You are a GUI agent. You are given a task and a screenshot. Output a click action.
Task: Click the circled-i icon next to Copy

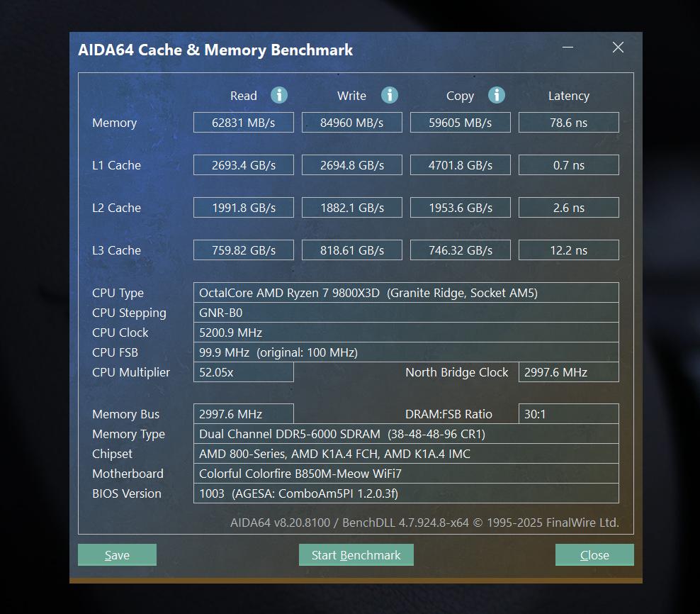(x=496, y=95)
